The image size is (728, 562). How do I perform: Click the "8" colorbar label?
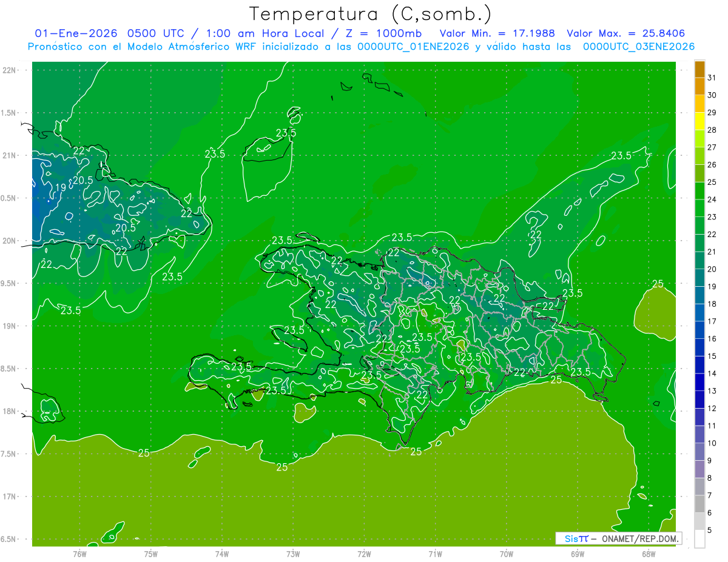710,478
